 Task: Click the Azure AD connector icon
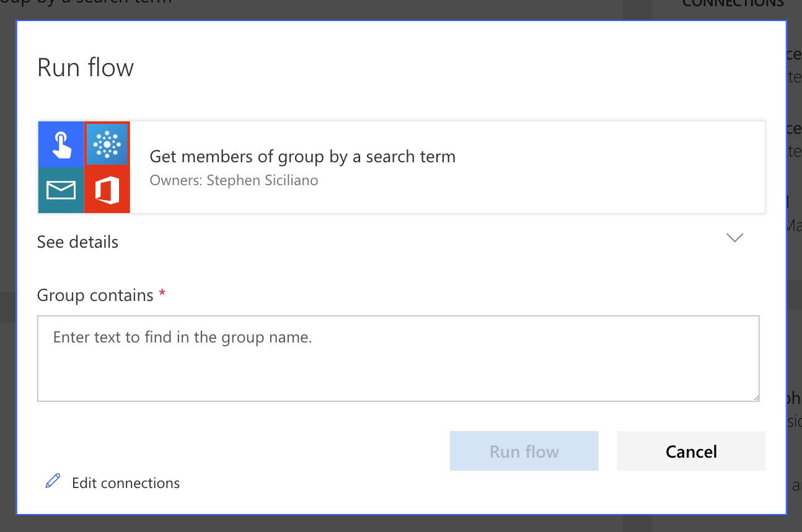pos(107,144)
